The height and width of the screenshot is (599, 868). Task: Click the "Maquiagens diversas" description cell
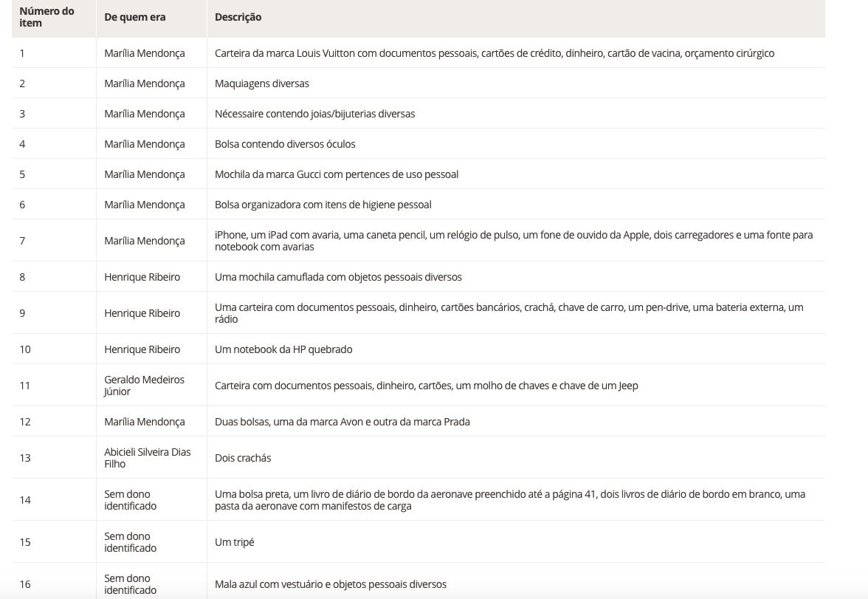click(261, 83)
